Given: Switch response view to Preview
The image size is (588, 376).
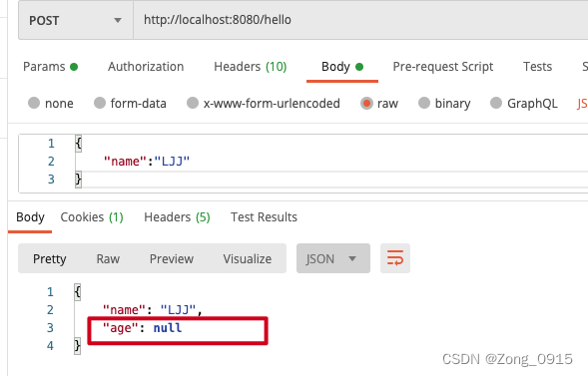Looking at the screenshot, I should (x=172, y=258).
